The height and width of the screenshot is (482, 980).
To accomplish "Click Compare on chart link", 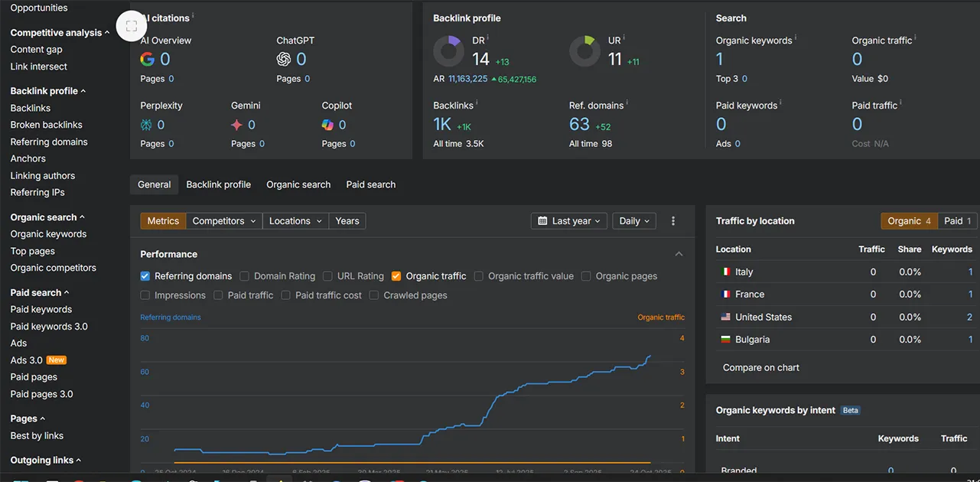I will pos(760,367).
